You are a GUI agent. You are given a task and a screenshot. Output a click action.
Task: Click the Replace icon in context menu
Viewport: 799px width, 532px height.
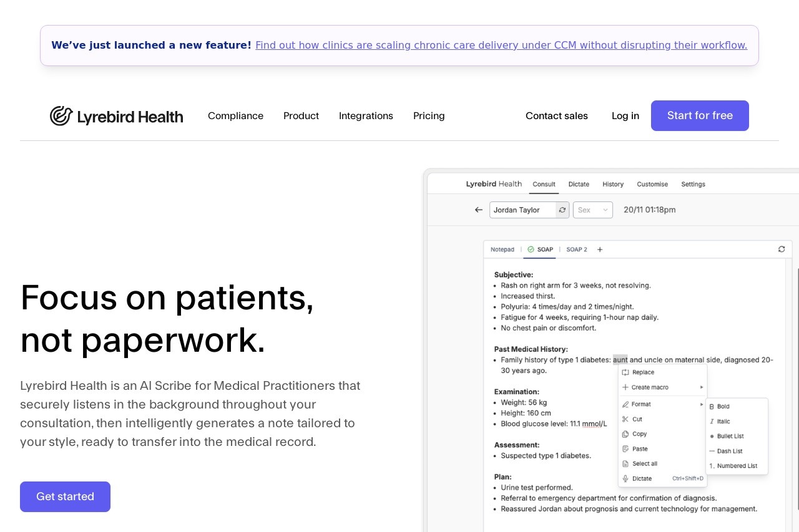(625, 372)
